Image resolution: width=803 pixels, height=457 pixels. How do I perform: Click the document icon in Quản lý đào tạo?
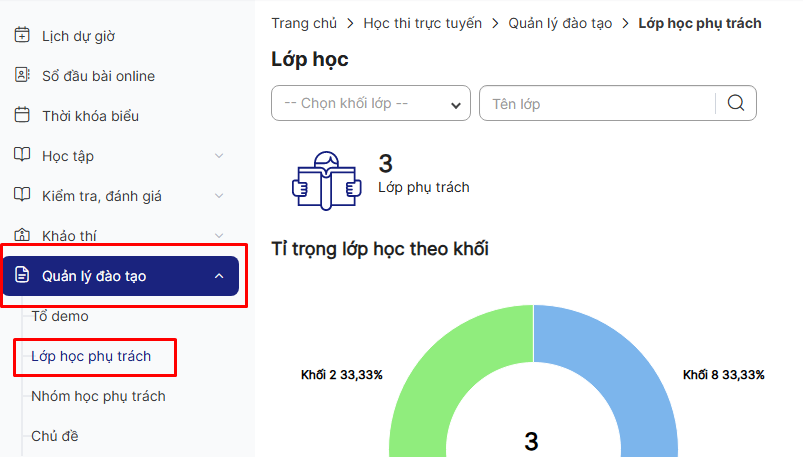click(22, 276)
